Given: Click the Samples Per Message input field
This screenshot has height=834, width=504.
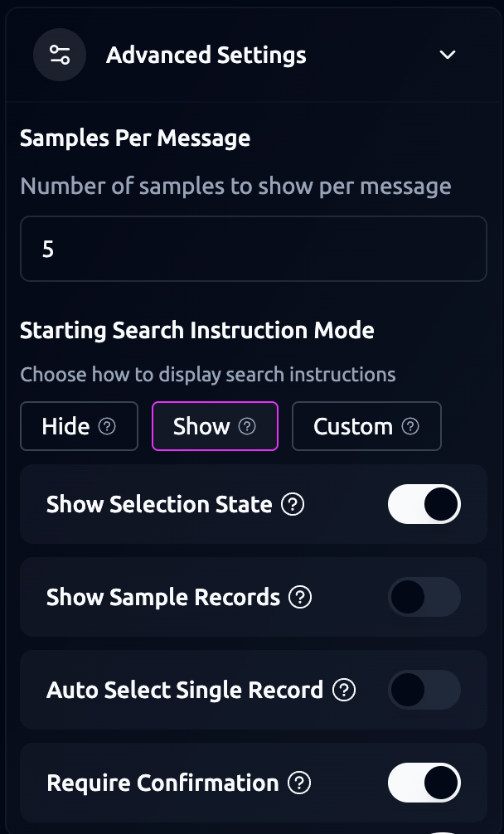Looking at the screenshot, I should 253,249.
